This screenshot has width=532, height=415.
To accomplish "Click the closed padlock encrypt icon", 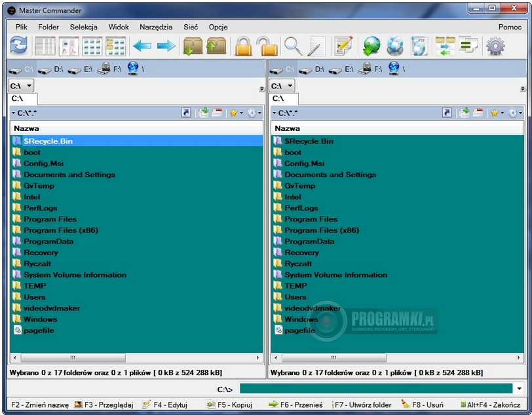I will tap(244, 46).
